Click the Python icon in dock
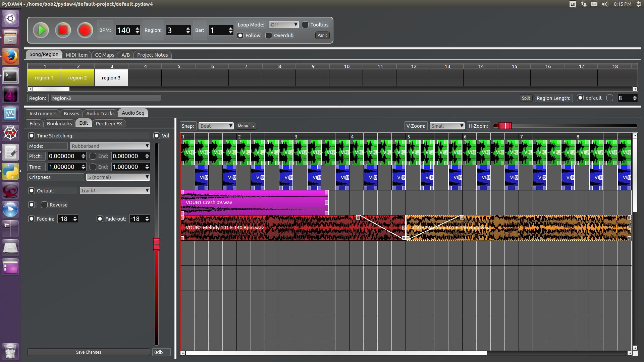The height and width of the screenshot is (362, 644). point(10,172)
